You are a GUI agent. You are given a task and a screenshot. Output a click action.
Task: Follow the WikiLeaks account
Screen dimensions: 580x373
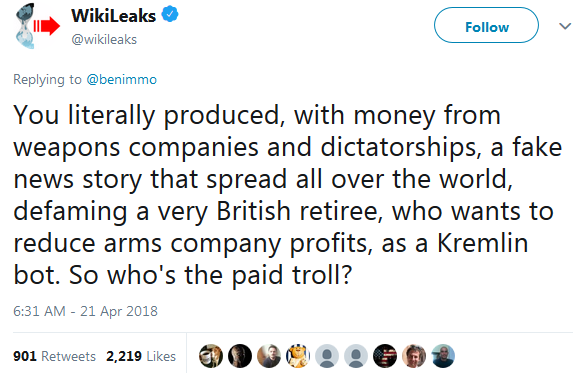[x=486, y=25]
